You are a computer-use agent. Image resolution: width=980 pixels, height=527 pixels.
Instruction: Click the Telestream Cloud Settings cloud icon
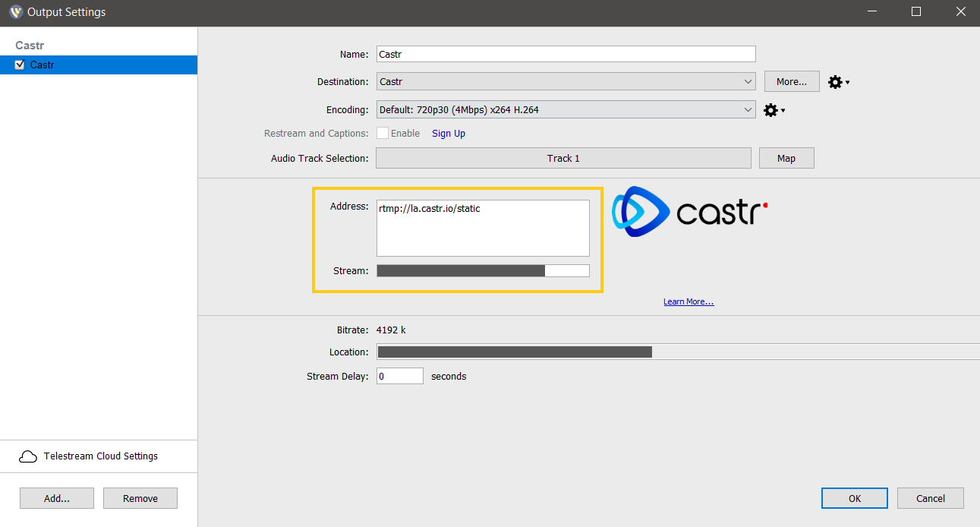pyautogui.click(x=28, y=456)
